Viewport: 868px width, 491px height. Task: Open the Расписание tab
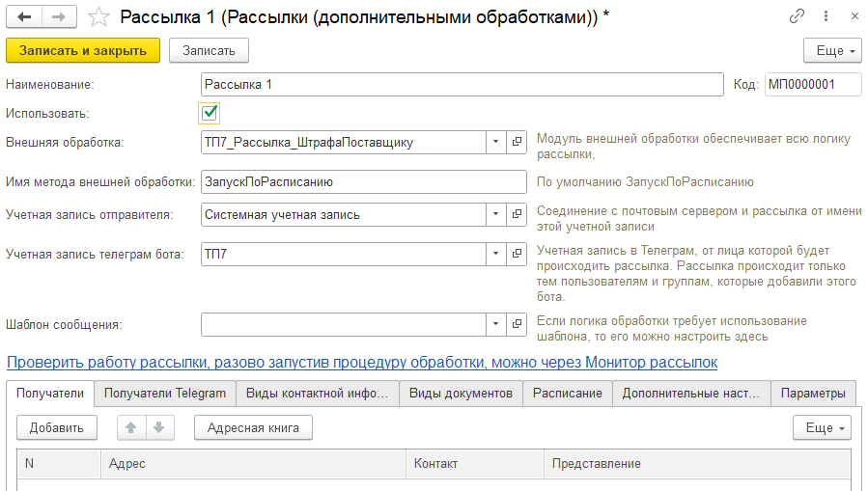coord(568,393)
